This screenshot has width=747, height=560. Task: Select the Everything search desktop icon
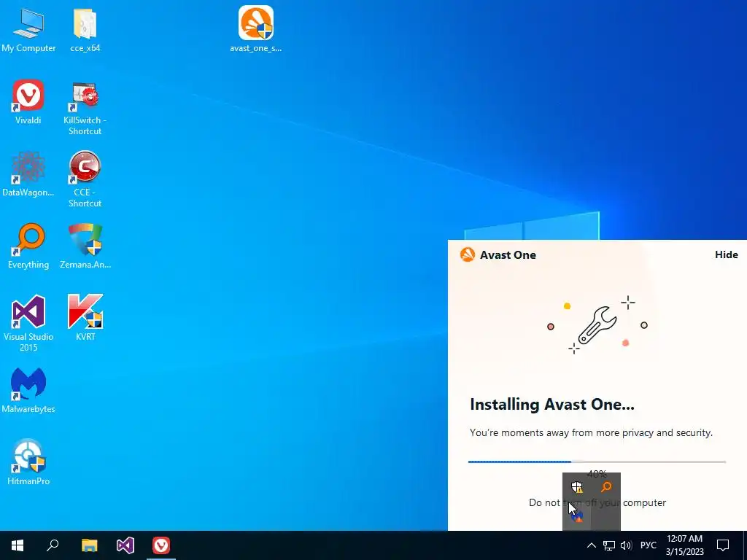pos(28,246)
